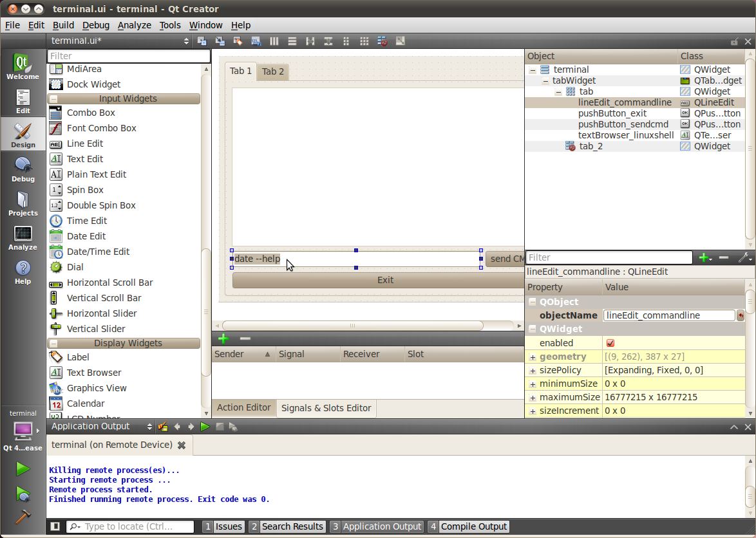Open the Build menu
This screenshot has height=538, width=756.
pyautogui.click(x=63, y=25)
